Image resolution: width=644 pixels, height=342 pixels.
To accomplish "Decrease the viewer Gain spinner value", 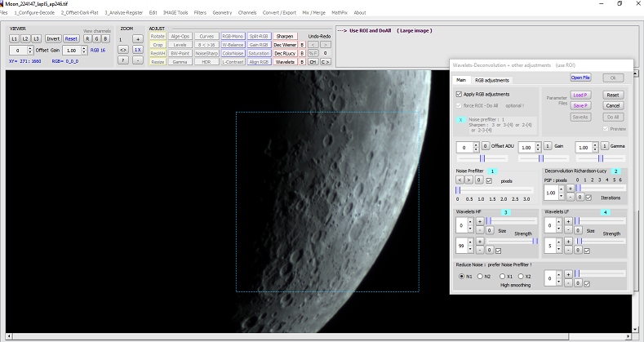I will (83, 53).
